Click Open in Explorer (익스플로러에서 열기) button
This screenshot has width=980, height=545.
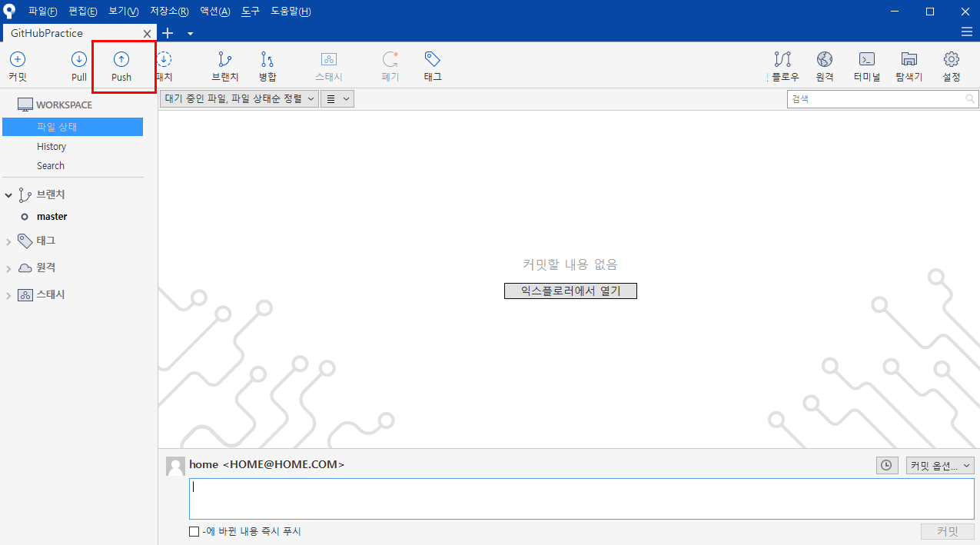pyautogui.click(x=570, y=291)
